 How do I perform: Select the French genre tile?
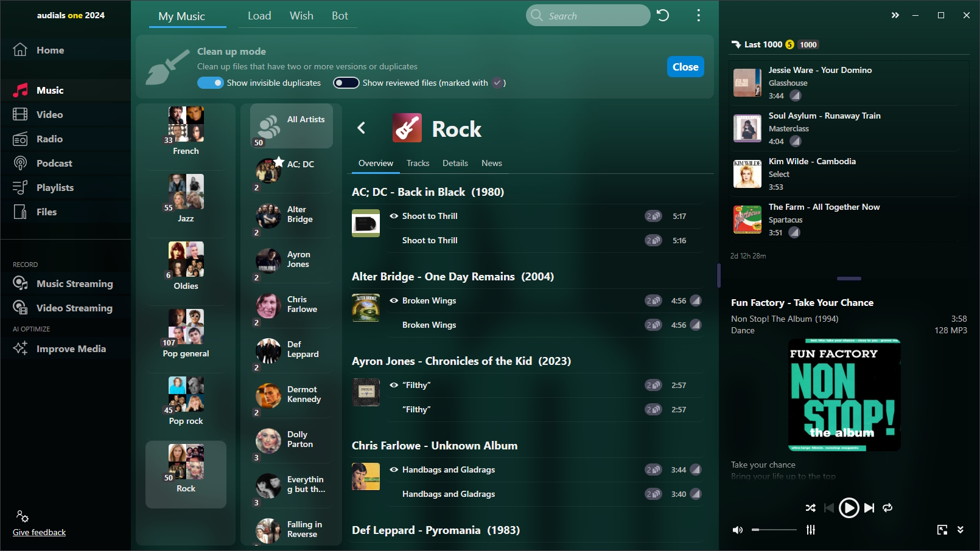point(186,132)
